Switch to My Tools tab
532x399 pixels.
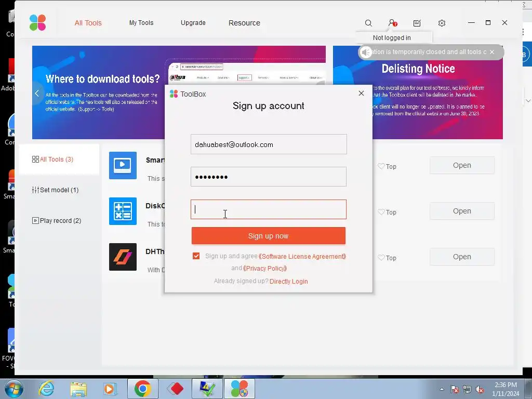tap(141, 23)
